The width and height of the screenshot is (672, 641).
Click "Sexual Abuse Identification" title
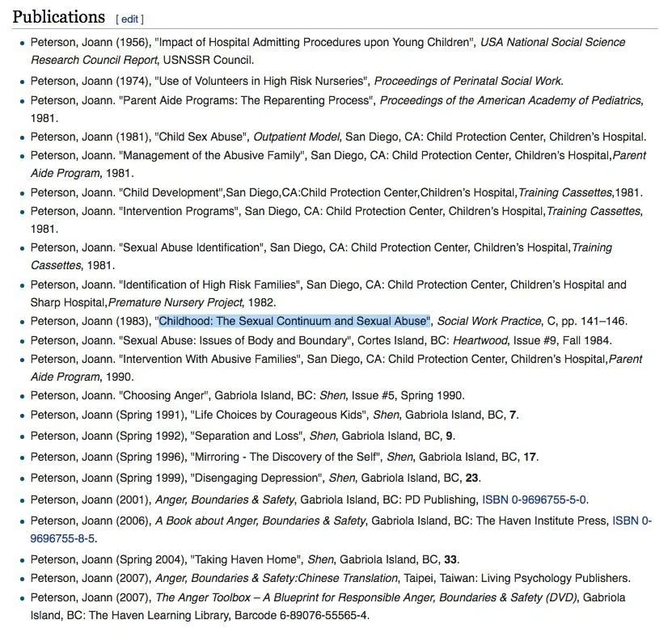pos(191,247)
